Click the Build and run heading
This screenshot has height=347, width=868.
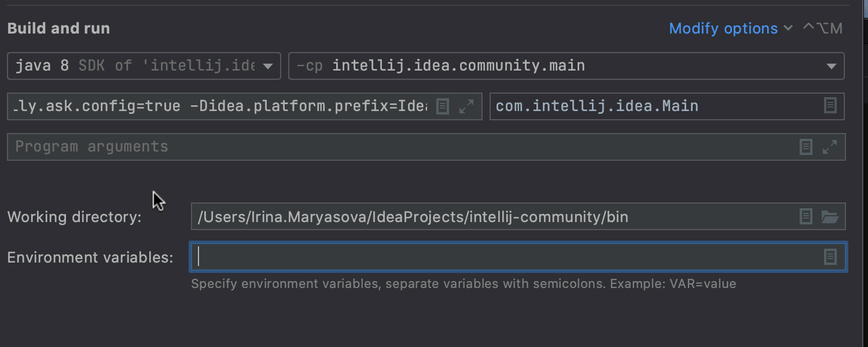click(x=58, y=28)
